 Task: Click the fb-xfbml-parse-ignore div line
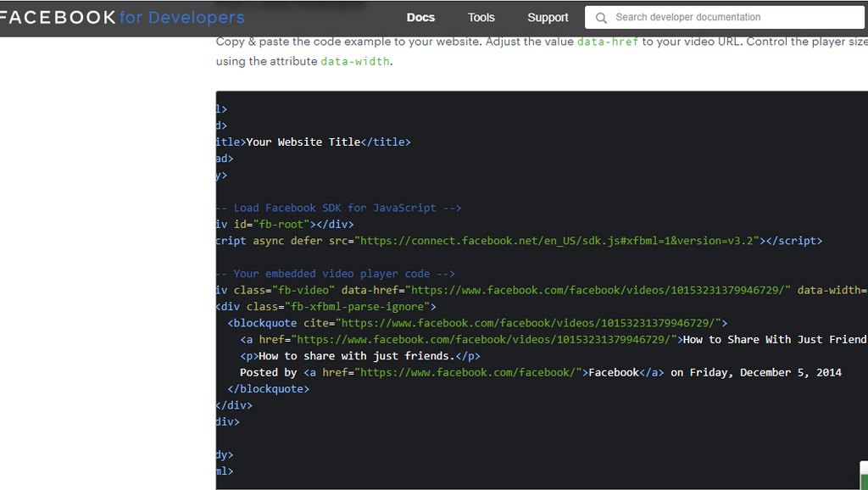tap(326, 307)
